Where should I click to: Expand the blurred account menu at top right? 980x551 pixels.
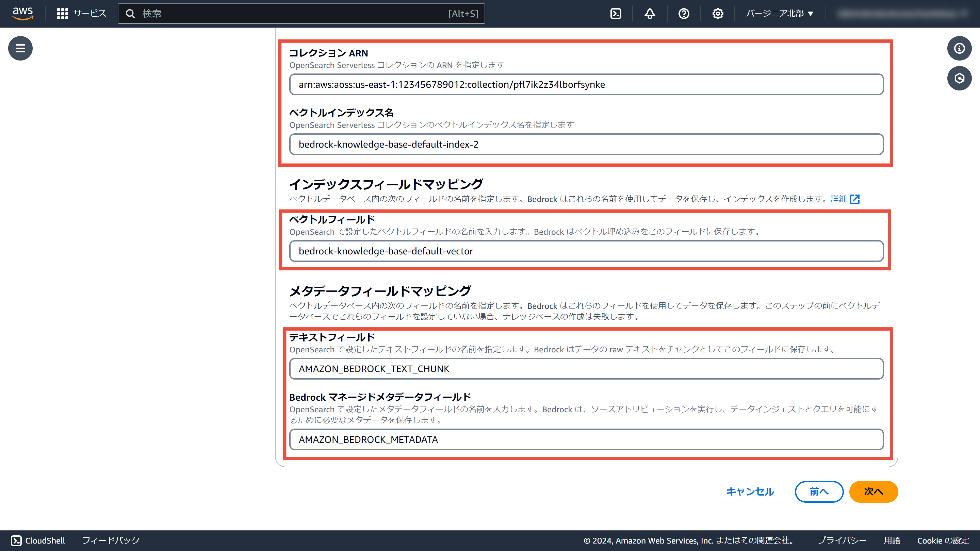coord(902,14)
